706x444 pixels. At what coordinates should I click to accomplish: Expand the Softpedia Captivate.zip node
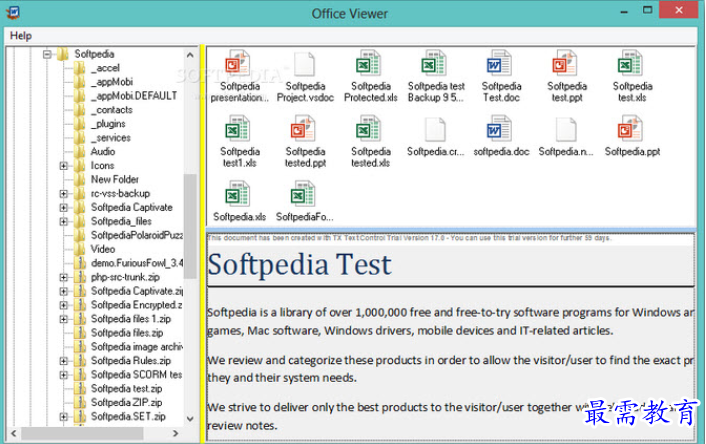[63, 291]
